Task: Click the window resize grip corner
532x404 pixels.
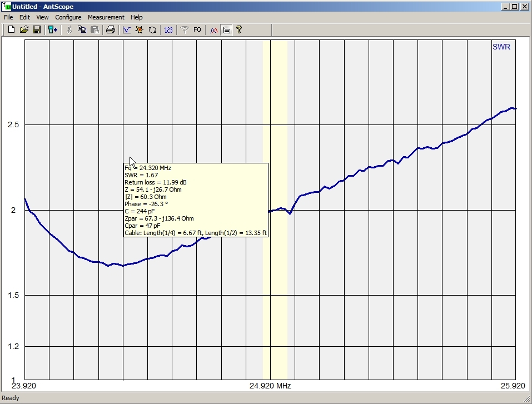Action: pos(527,399)
